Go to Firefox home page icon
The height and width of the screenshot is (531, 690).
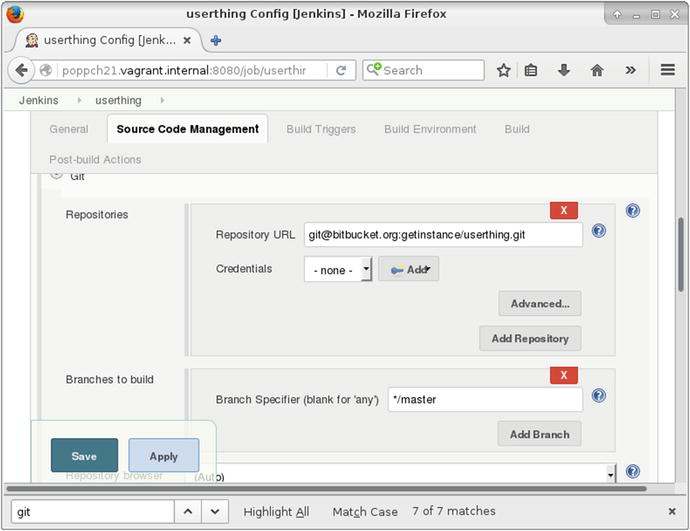tap(597, 70)
